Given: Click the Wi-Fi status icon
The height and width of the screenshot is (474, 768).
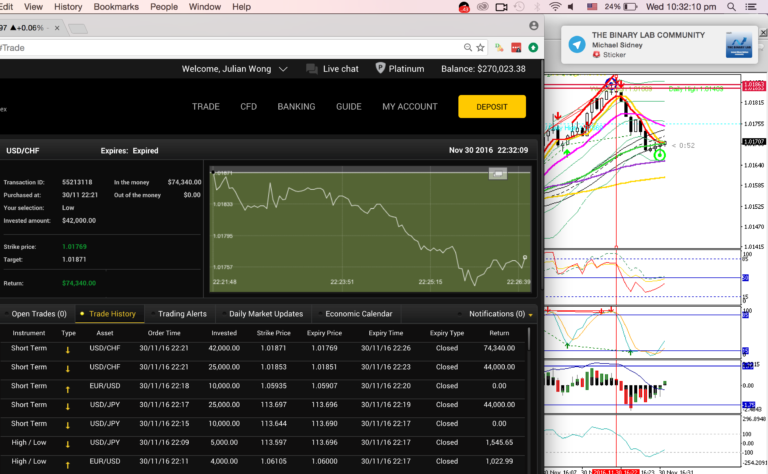Looking at the screenshot, I should coord(555,7).
